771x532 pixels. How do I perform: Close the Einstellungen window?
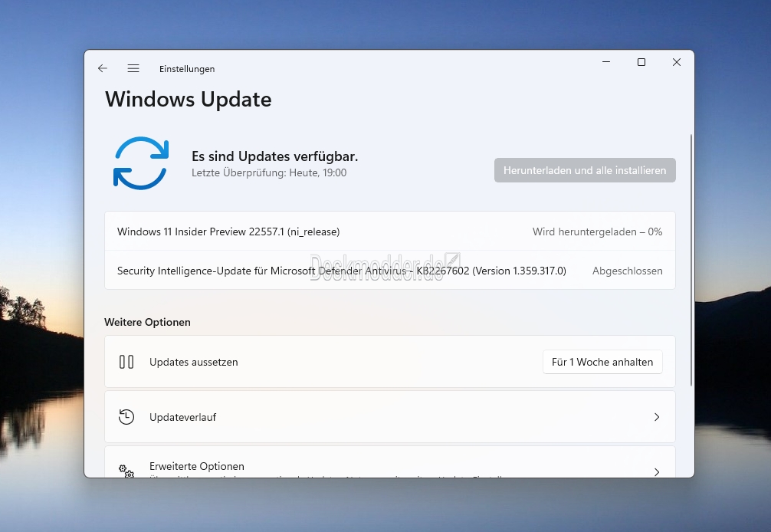677,62
